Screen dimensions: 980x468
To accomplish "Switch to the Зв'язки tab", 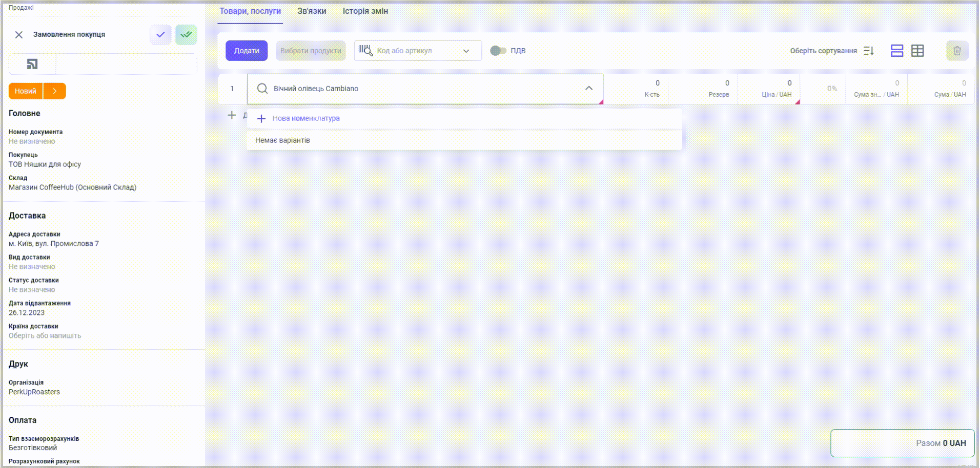I will (x=312, y=11).
